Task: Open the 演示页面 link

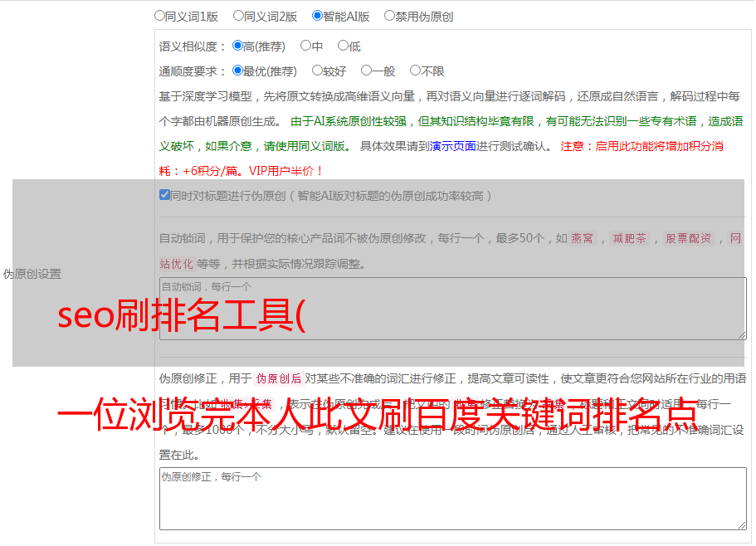Action: coord(453,146)
